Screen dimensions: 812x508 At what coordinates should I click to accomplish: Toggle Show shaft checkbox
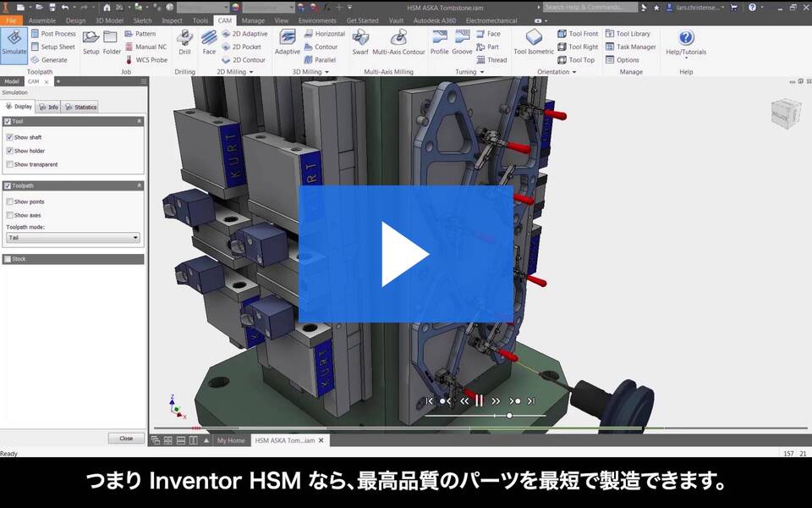pos(10,137)
